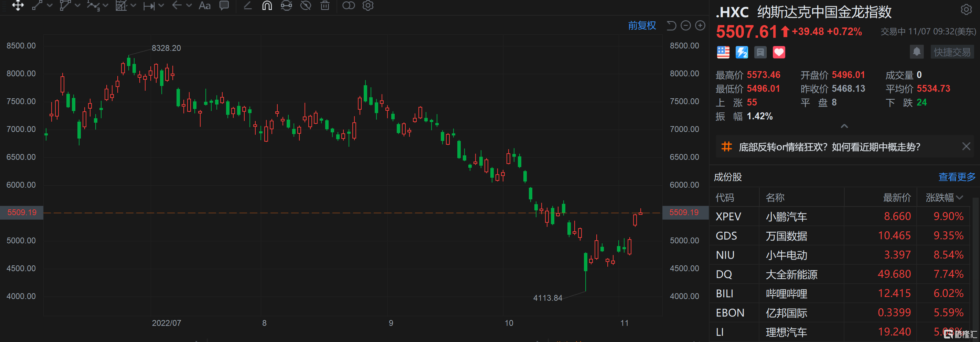The height and width of the screenshot is (342, 980).
Task: Select the GDS 万国数据 row
Action: (840, 236)
